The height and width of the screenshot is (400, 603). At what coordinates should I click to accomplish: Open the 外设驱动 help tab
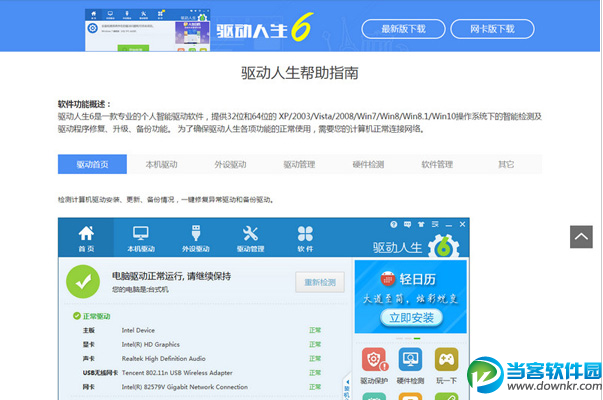(230, 164)
